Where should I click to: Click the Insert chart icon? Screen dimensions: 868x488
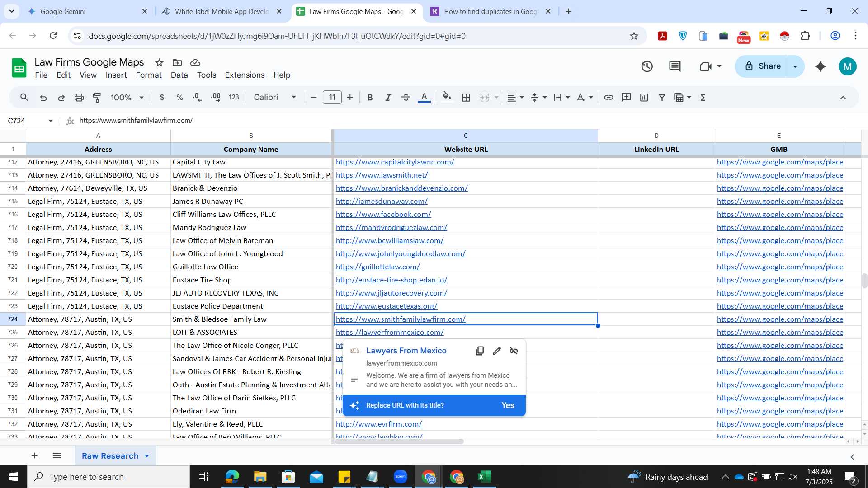(x=644, y=97)
